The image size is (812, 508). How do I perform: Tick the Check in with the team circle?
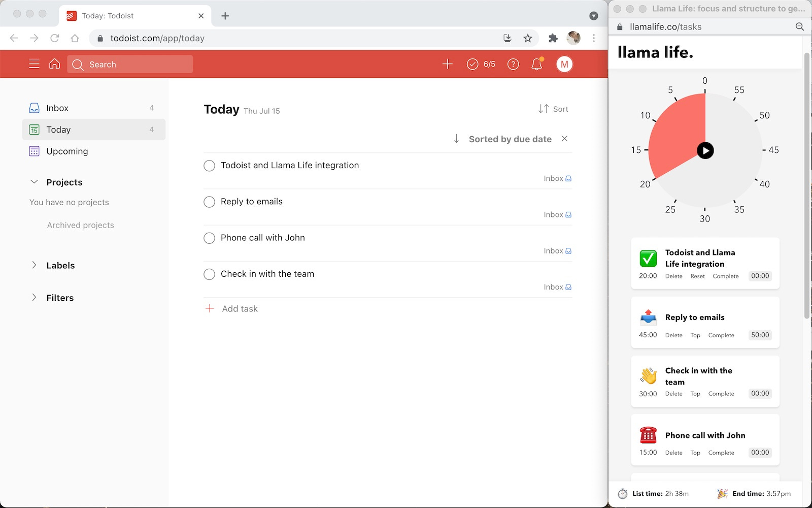coord(209,274)
